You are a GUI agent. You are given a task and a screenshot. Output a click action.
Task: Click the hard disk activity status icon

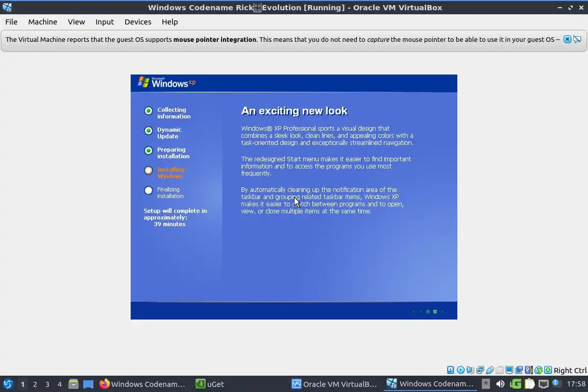(450, 370)
